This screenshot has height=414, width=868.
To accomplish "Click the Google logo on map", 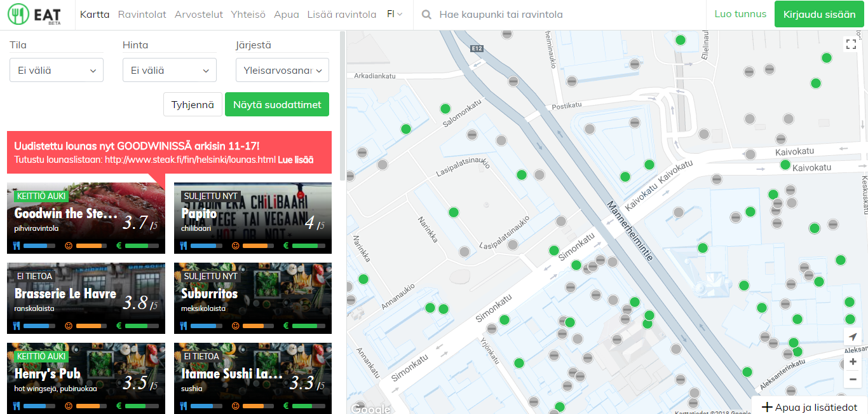I will (x=370, y=408).
